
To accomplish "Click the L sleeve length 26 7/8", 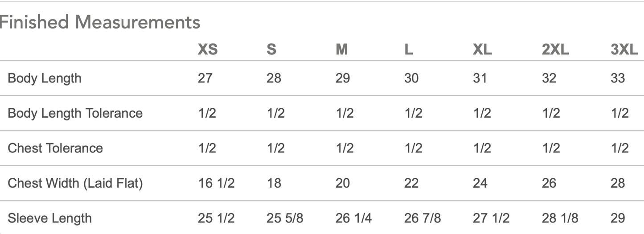I will [x=422, y=218].
